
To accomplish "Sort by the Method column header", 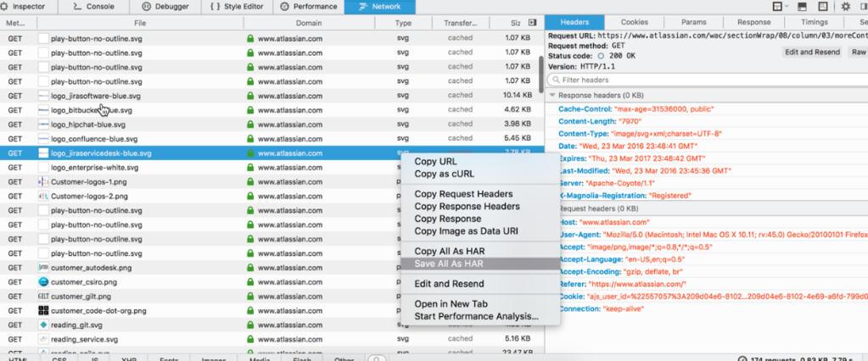I will pos(18,23).
